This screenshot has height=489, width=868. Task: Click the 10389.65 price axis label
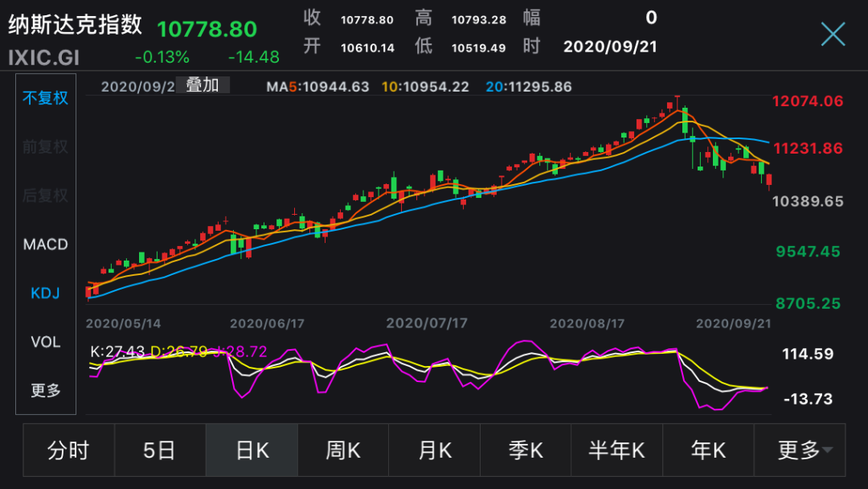click(x=808, y=201)
